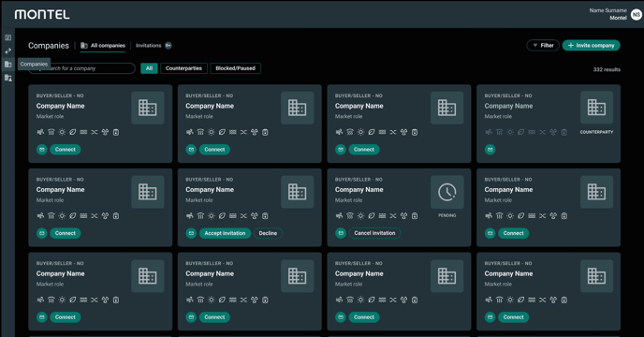Select the Counterparties filter chip
The height and width of the screenshot is (337, 644).
pyautogui.click(x=183, y=68)
